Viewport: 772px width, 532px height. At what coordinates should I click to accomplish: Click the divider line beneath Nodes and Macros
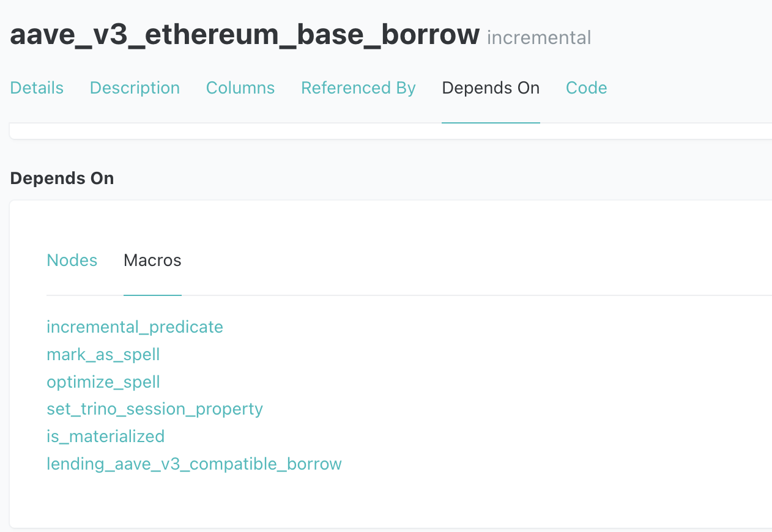[x=428, y=295]
